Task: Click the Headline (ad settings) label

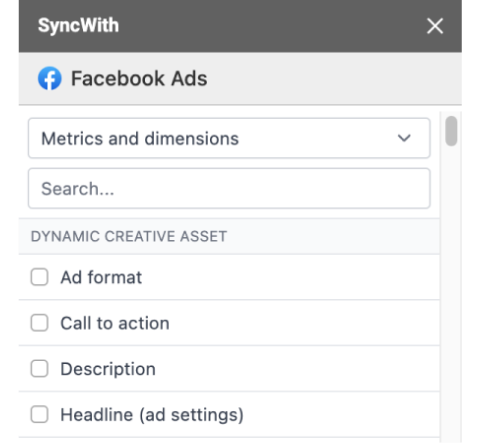Action: pyautogui.click(x=152, y=415)
